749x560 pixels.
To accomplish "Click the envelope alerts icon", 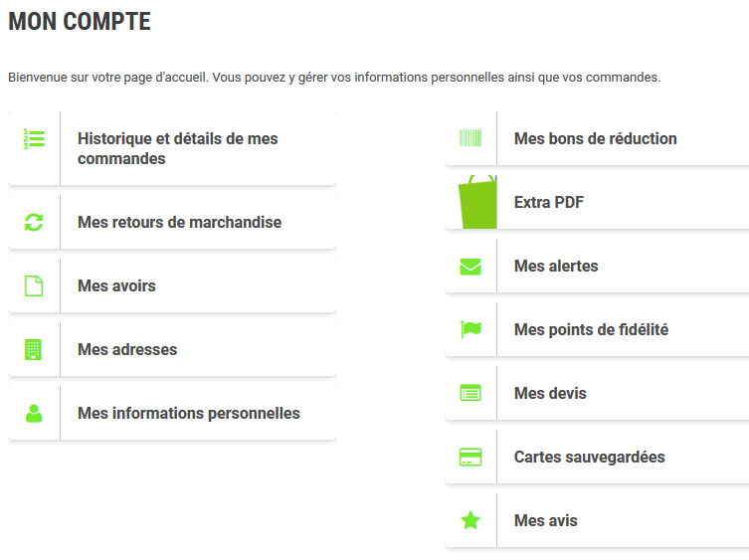I will tap(470, 267).
